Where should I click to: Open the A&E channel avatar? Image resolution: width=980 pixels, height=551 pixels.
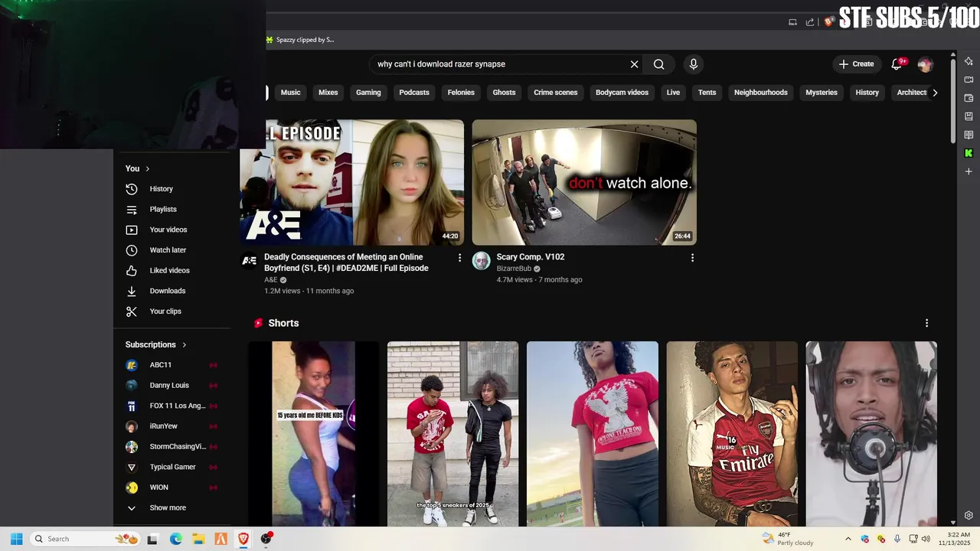[x=250, y=261]
